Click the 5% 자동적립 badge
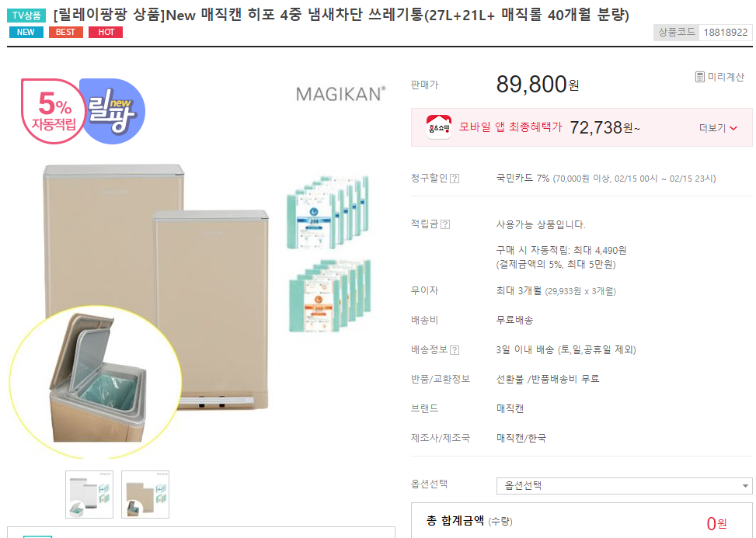Viewport: 756px width, 538px height. [x=53, y=111]
